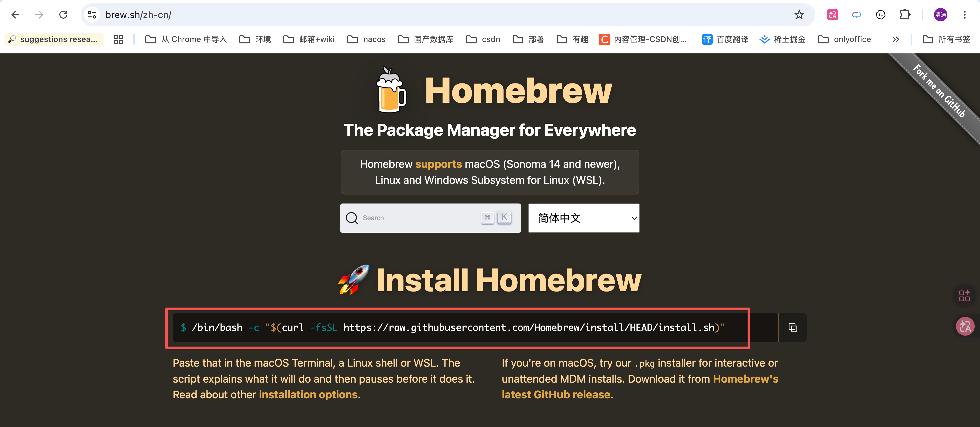The image size is (980, 427).
Task: Click The Package Manager for Everywhere tagline
Action: [490, 130]
